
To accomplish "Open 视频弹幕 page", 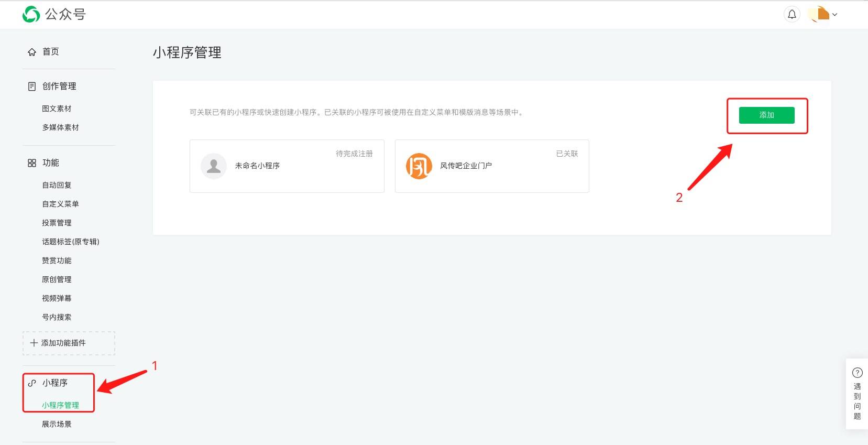I will pyautogui.click(x=57, y=298).
